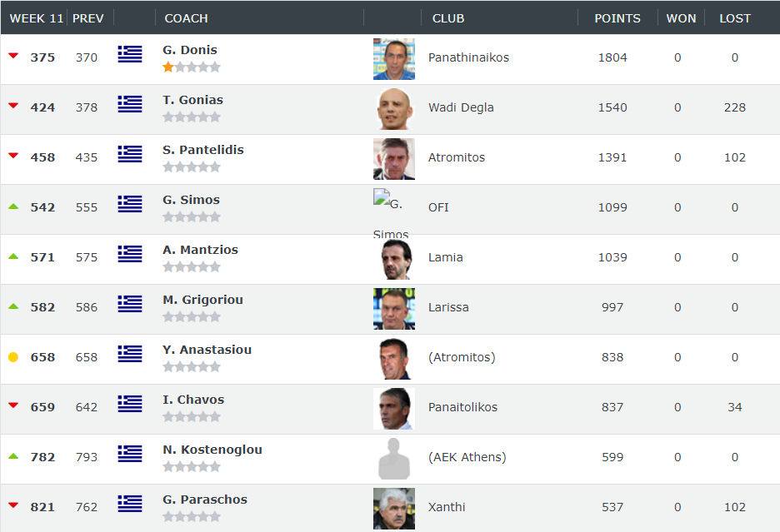Open S. Pantelidis coach profile link
The height and width of the screenshot is (532, 780).
(x=203, y=150)
